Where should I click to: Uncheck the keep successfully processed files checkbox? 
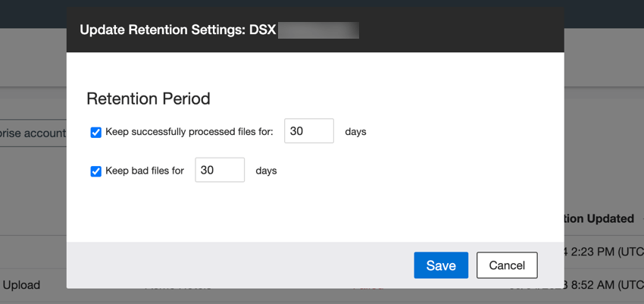tap(96, 132)
